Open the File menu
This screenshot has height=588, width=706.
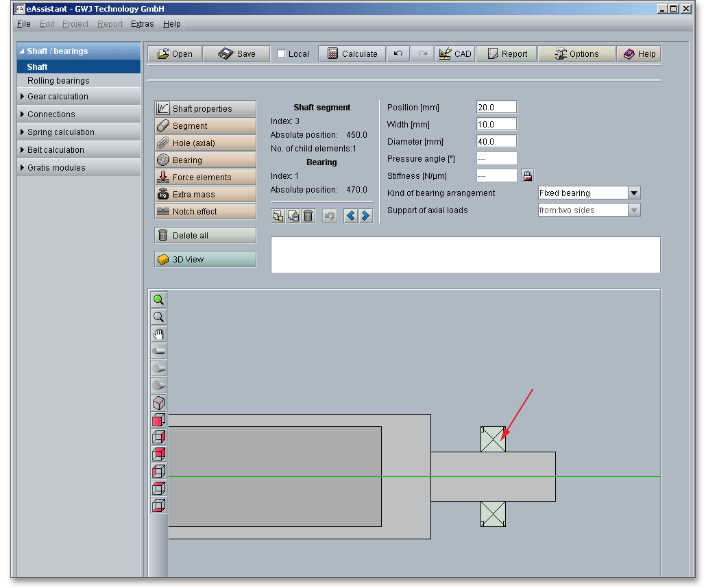pyautogui.click(x=23, y=24)
